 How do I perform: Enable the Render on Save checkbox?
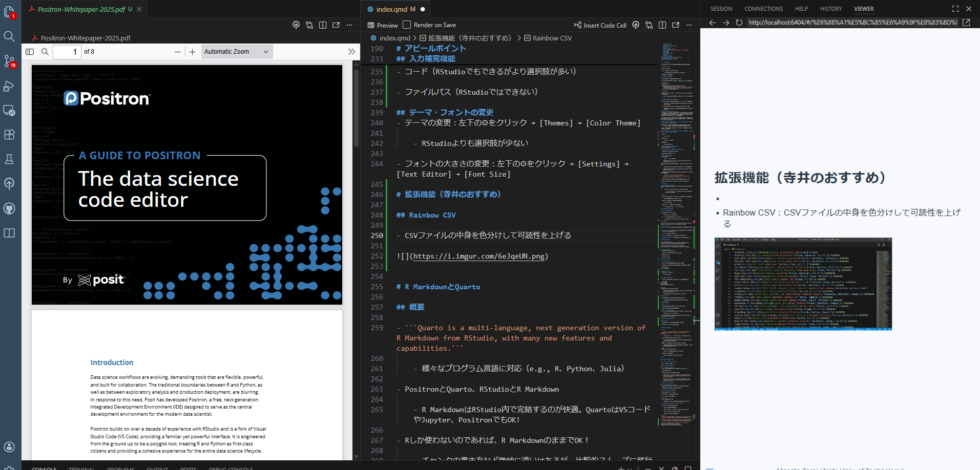[x=407, y=25]
